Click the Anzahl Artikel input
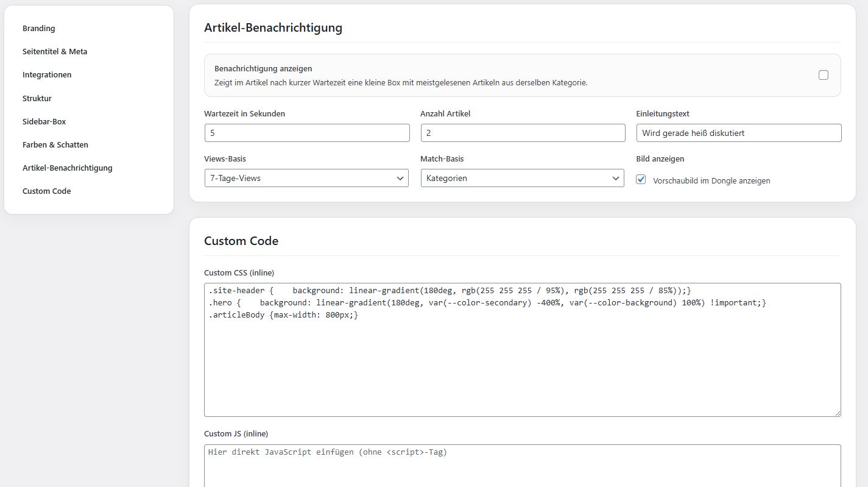This screenshot has width=868, height=487. (522, 133)
